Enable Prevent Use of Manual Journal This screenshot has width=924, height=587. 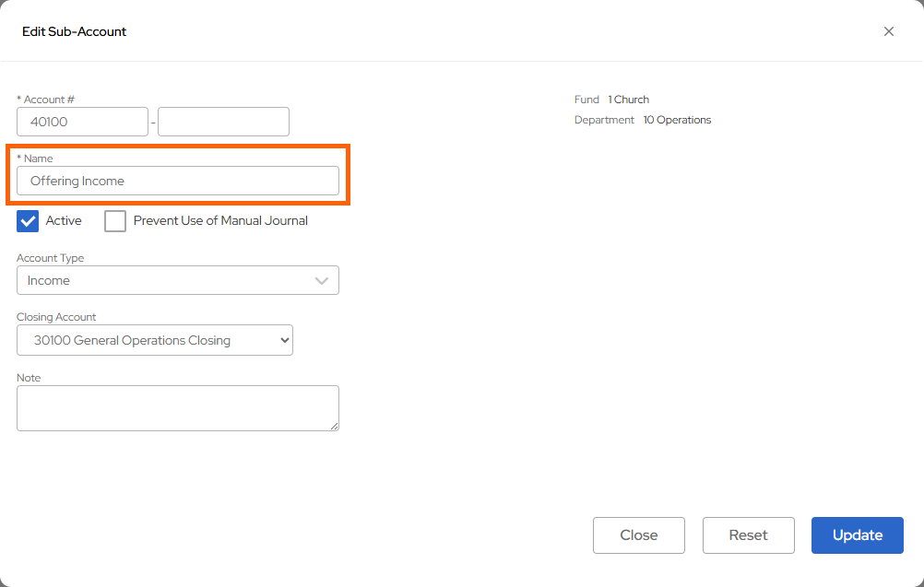[114, 220]
